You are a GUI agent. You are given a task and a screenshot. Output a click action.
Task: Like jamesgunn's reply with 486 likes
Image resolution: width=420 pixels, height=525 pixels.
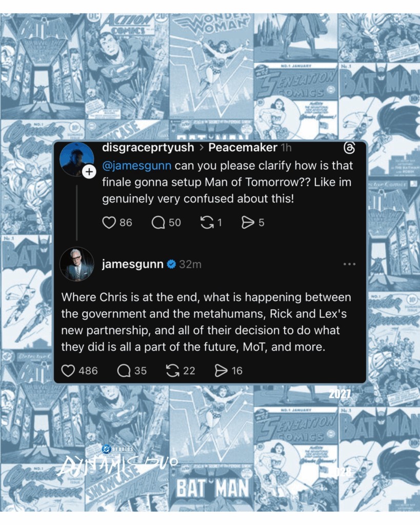pos(68,371)
